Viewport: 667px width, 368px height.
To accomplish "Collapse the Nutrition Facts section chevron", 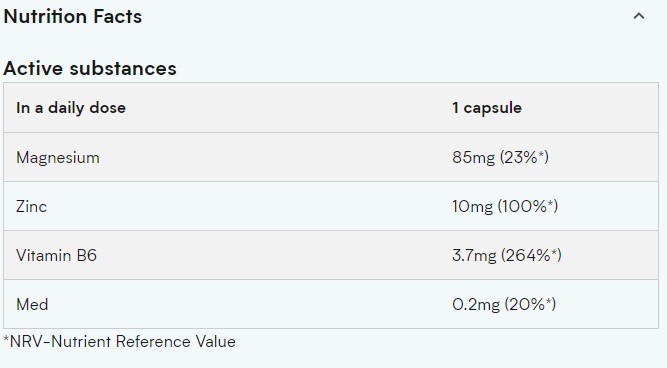I will point(638,16).
